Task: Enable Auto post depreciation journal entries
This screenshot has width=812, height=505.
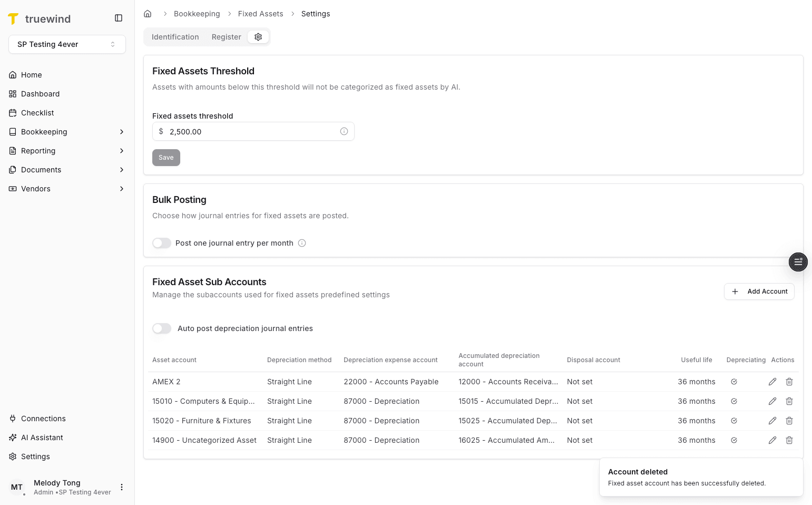Action: point(162,328)
